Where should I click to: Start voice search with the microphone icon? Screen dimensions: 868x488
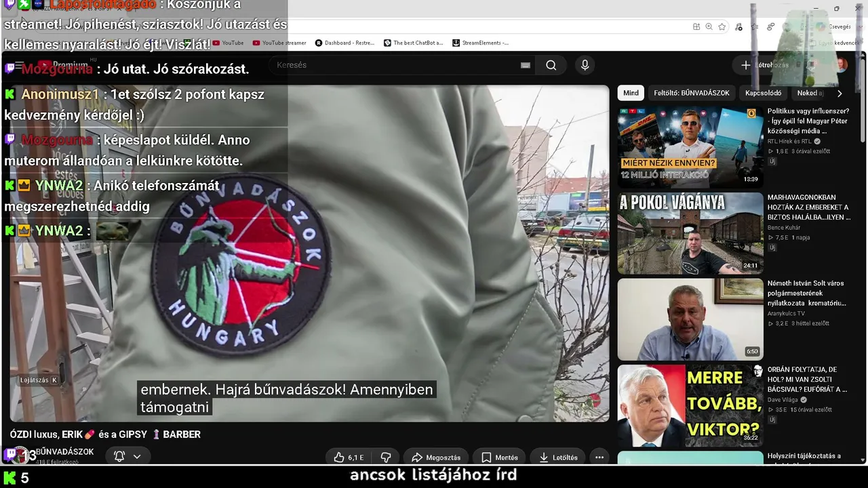pyautogui.click(x=585, y=65)
